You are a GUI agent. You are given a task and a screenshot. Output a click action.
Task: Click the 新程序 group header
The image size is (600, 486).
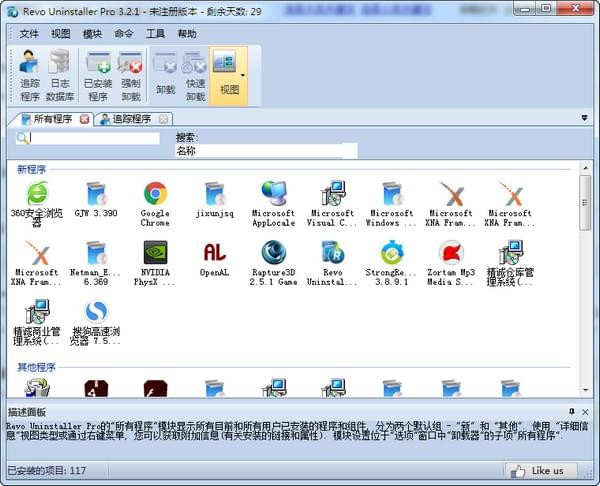click(31, 170)
